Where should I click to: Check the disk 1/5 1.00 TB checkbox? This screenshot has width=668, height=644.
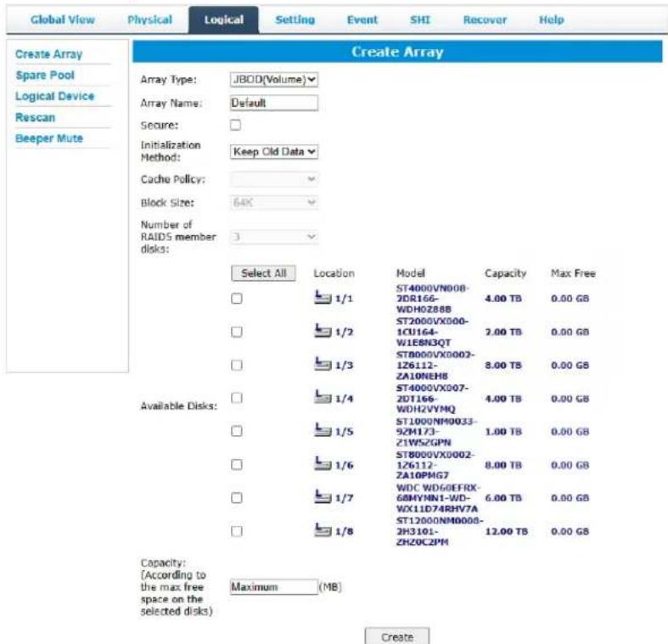coord(237,431)
